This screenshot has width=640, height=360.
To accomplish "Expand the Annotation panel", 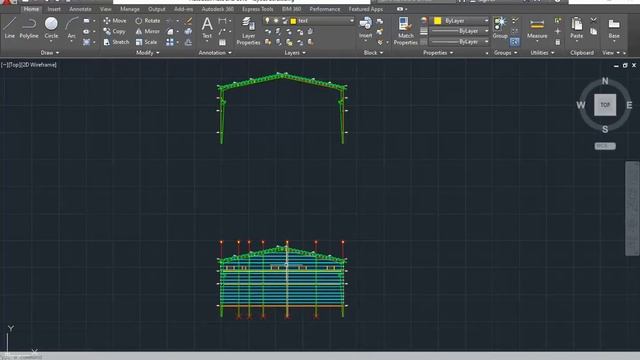I will point(215,53).
